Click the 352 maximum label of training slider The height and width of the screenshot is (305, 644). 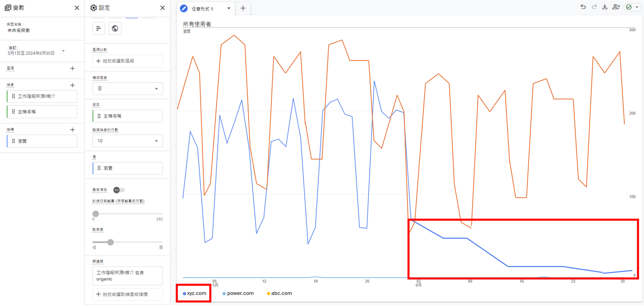159,219
